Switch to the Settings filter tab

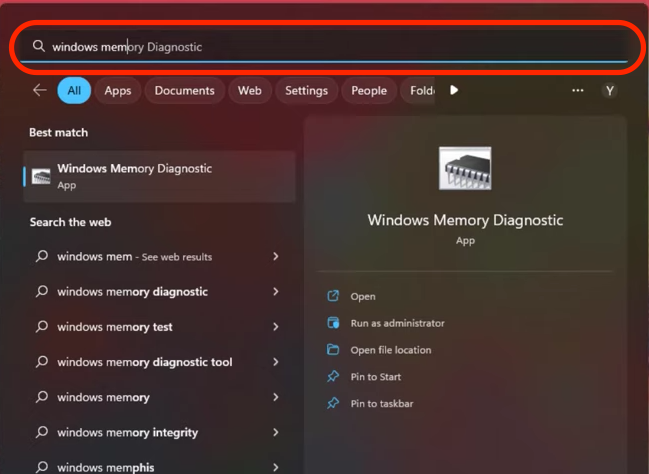coord(306,91)
